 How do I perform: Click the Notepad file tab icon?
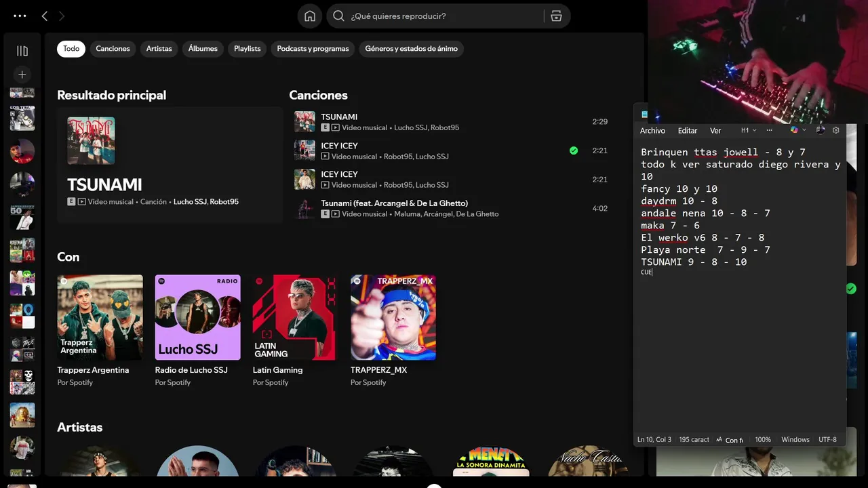[x=644, y=114]
